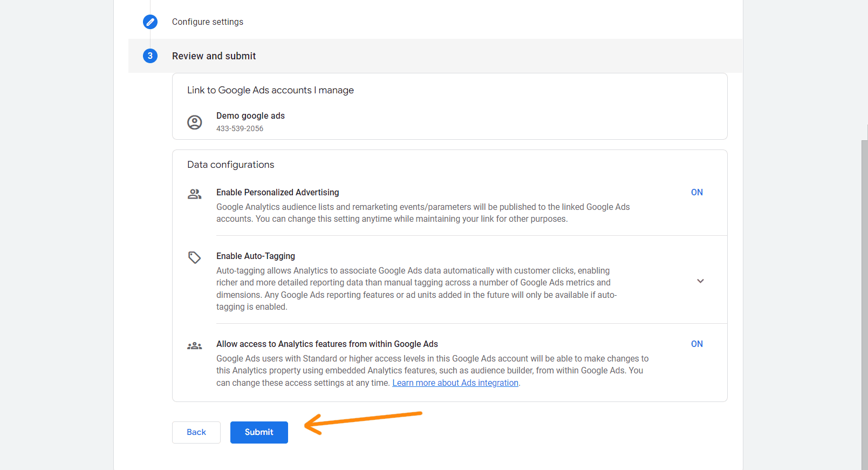Screen dimensions: 868x470
Task: Click the Auto-Tagging tag icon
Action: click(195, 257)
